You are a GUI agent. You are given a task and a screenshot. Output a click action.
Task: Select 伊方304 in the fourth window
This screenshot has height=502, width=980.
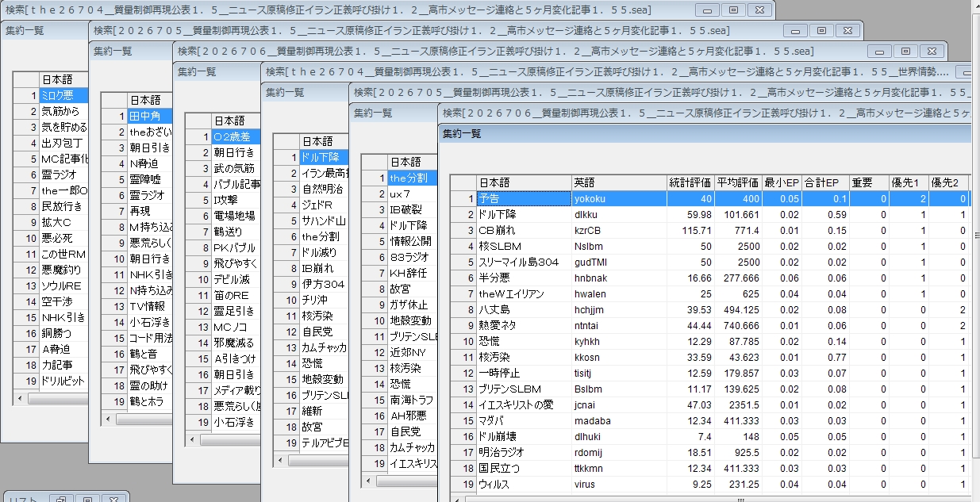point(324,284)
